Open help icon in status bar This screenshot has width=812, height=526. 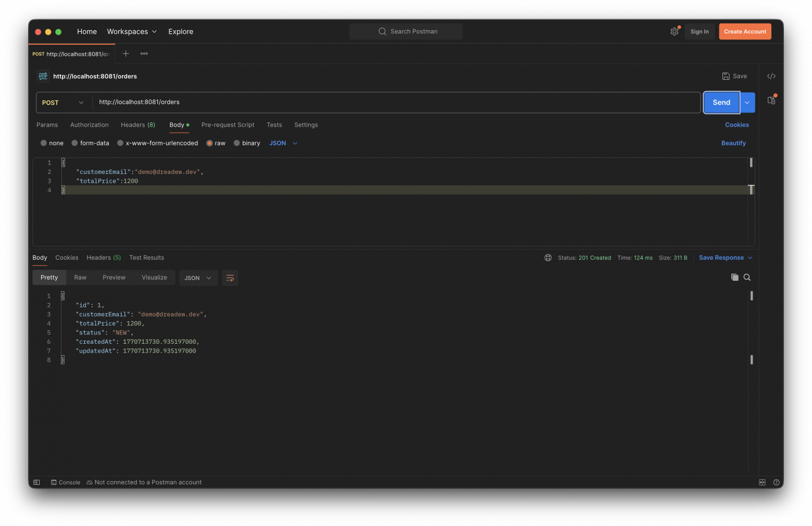pyautogui.click(x=776, y=482)
